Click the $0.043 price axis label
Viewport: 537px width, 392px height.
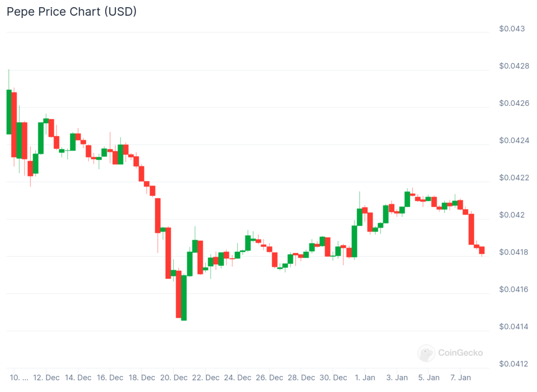(x=512, y=29)
